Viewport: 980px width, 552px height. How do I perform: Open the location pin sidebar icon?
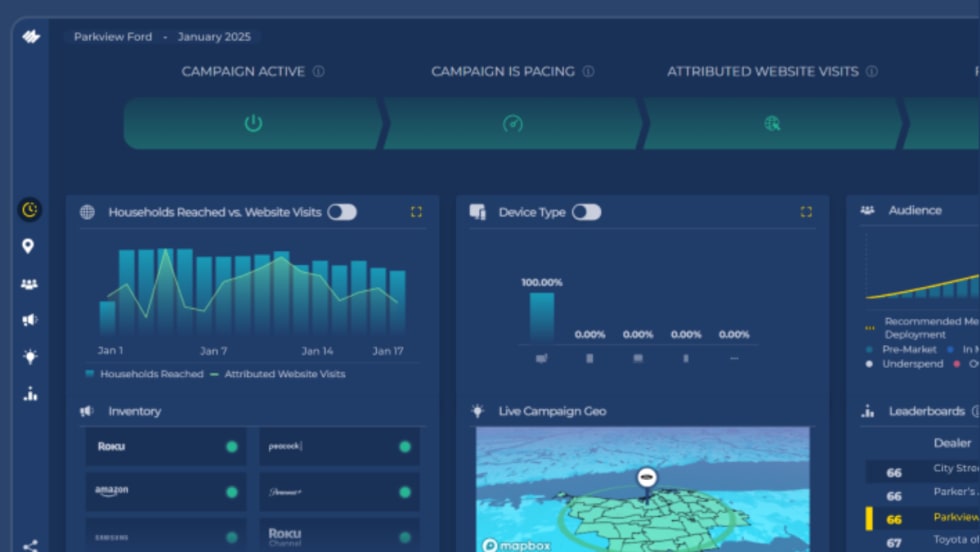point(28,246)
